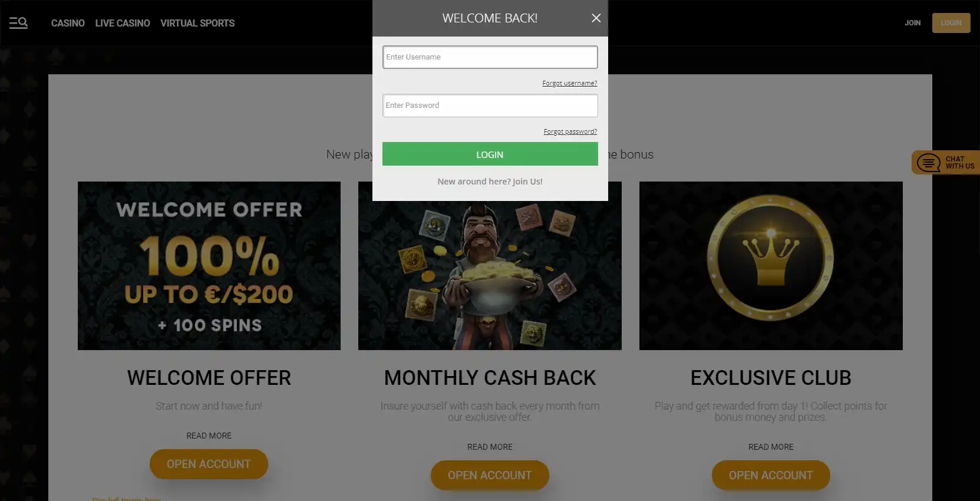
Task: Open the Live Casino section
Action: coord(123,23)
